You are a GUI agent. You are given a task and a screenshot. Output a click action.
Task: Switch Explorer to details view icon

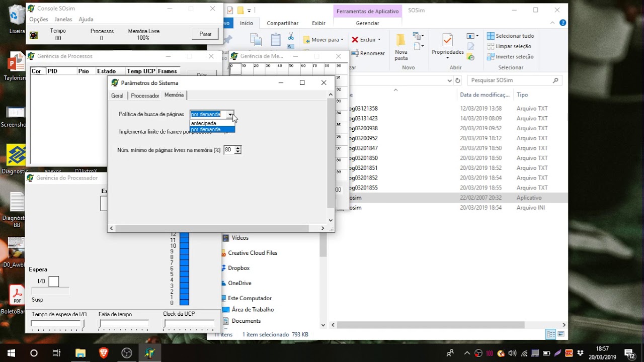[551, 334]
